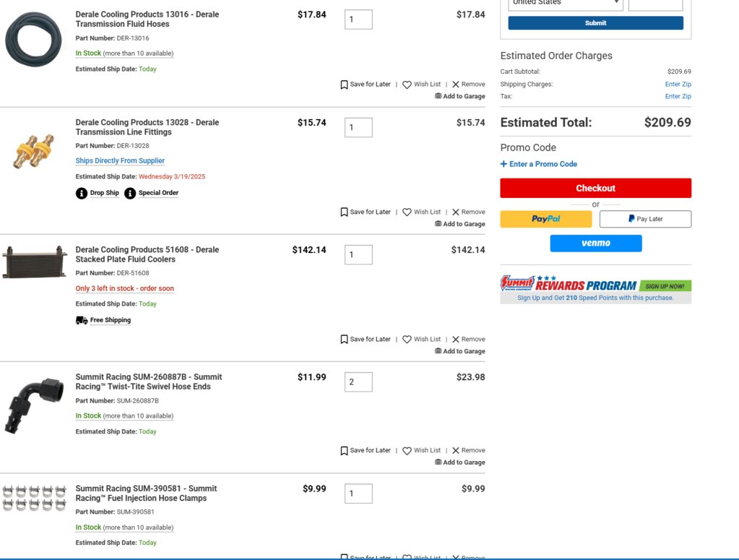739x560 pixels.
Task: Open Derale 13028 Transmission Line Fittings product title
Action: 147,127
